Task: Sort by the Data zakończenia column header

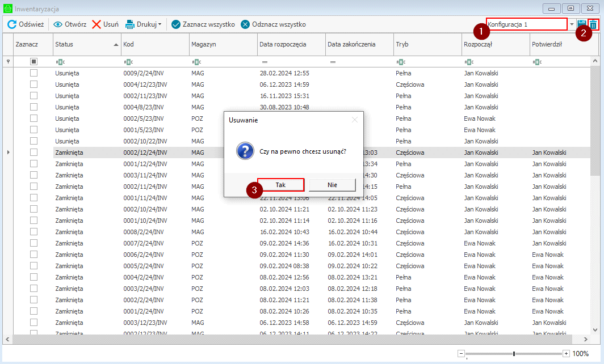Action: tap(359, 44)
